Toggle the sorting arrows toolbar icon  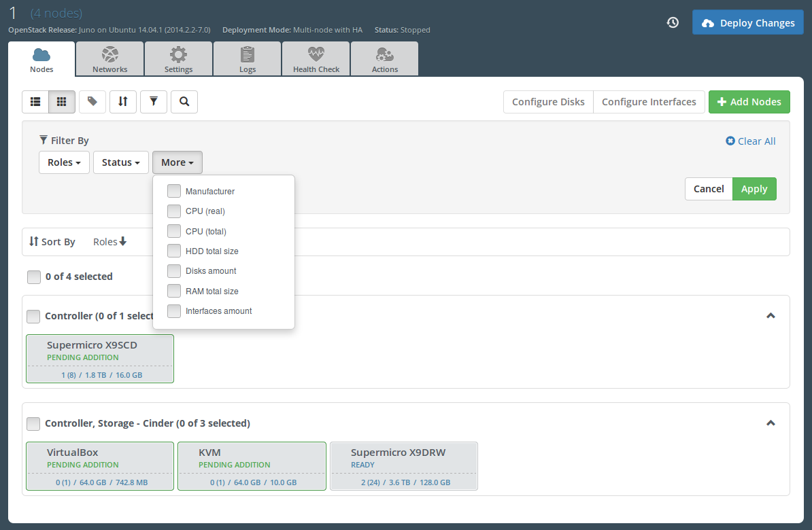coord(123,102)
